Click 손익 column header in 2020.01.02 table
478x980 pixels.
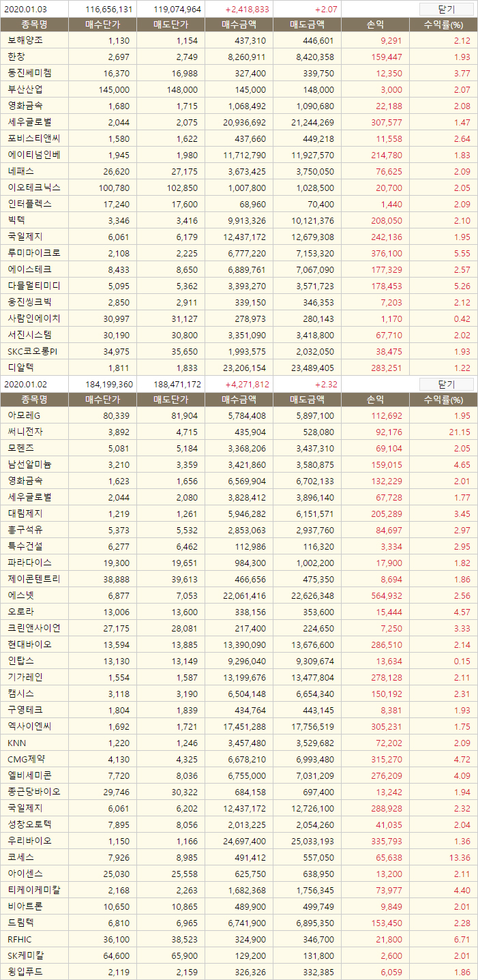click(375, 400)
